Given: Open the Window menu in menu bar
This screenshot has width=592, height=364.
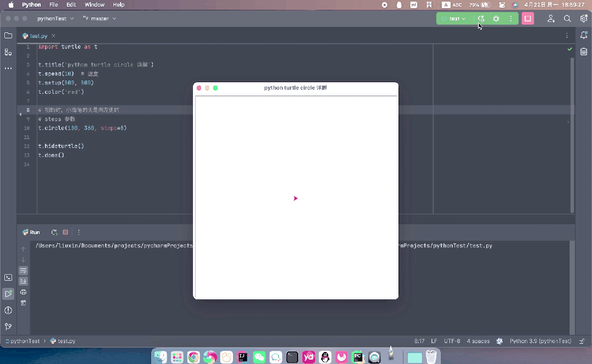Looking at the screenshot, I should pyautogui.click(x=94, y=4).
